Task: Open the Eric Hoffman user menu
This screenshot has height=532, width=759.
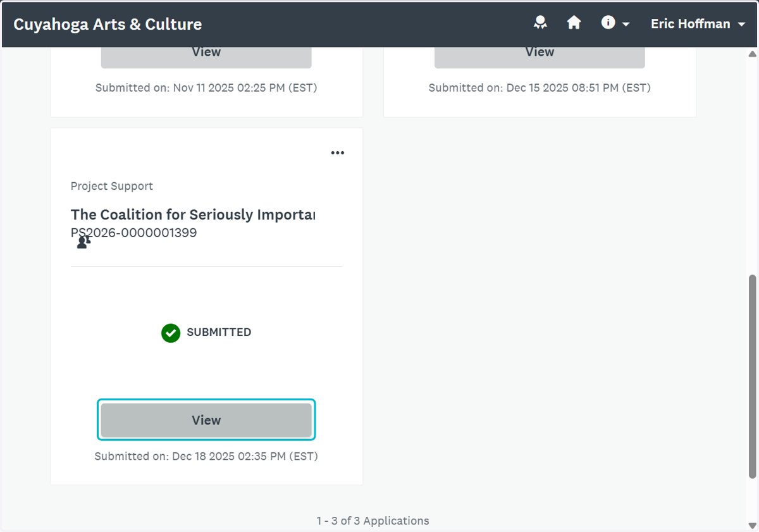Action: point(698,24)
